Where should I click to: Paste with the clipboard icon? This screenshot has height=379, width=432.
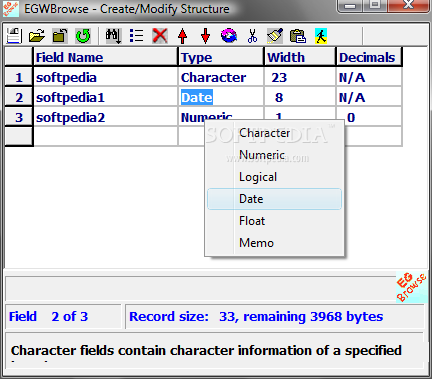pos(298,35)
